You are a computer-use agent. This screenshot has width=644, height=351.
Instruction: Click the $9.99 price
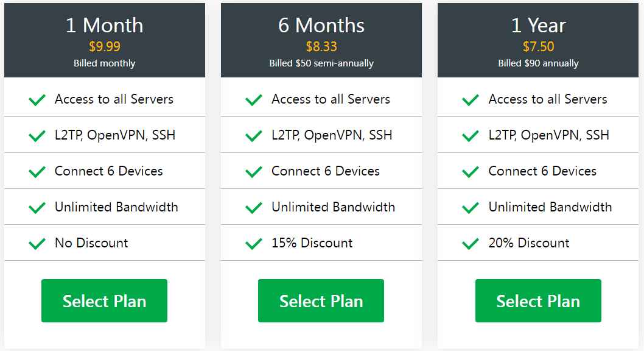[x=104, y=46]
